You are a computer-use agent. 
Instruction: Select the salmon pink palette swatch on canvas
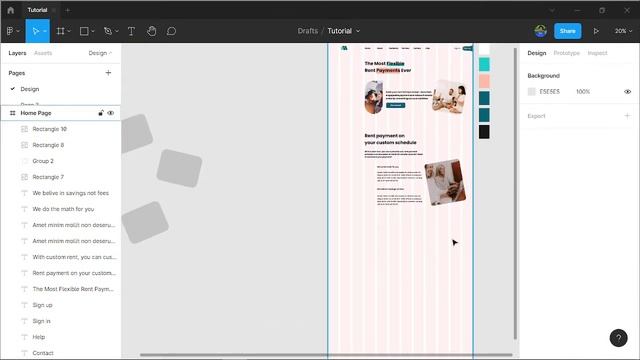tap(484, 81)
